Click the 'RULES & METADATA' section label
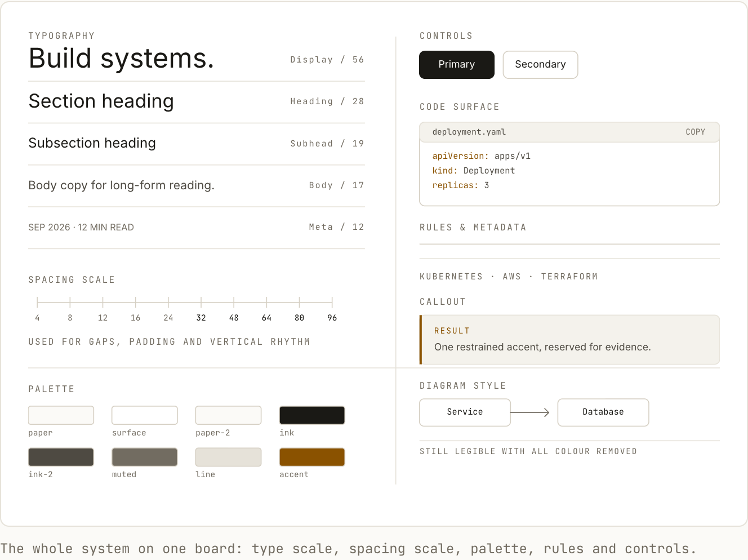 point(473,228)
